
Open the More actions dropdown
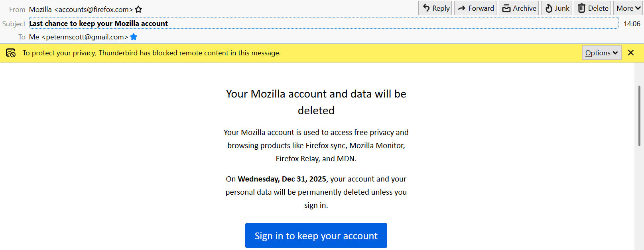pyautogui.click(x=628, y=8)
